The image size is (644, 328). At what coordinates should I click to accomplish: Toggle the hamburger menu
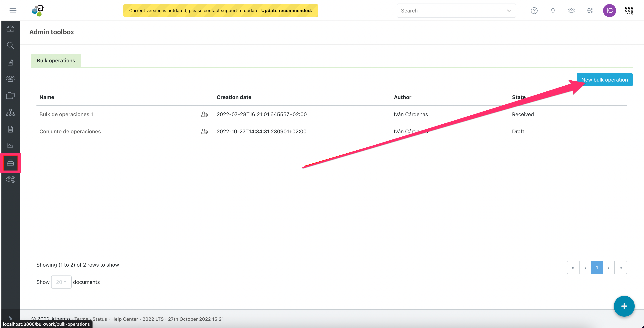(x=13, y=10)
